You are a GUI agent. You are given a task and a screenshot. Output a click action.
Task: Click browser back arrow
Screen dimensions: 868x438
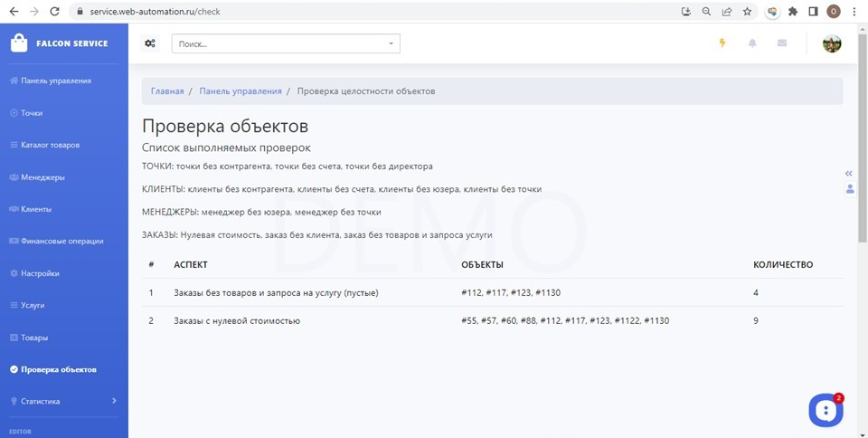tap(14, 11)
